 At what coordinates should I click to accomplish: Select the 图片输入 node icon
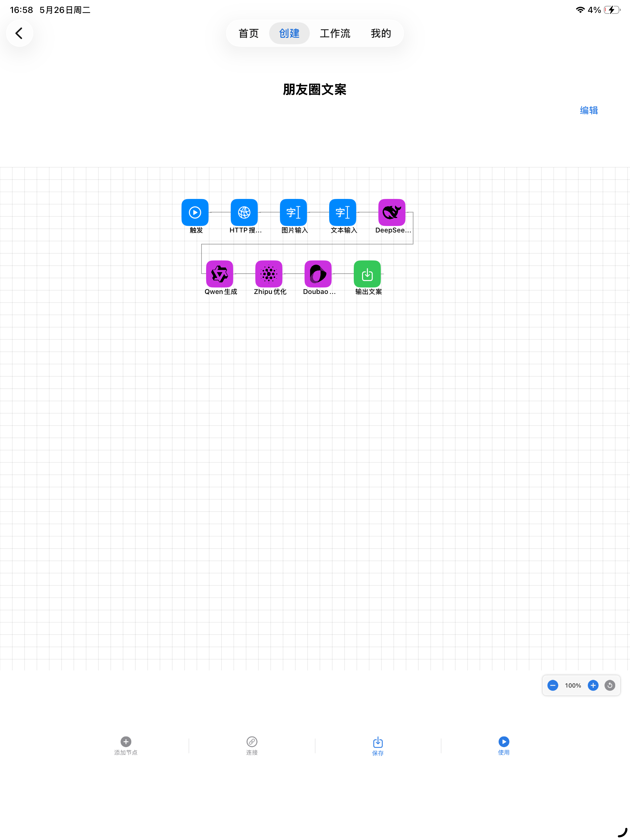[293, 212]
